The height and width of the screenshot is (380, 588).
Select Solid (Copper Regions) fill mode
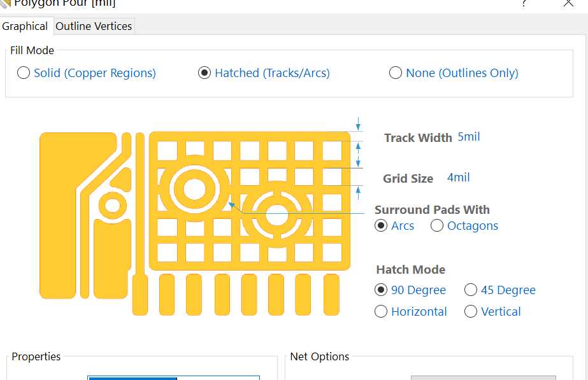click(x=86, y=73)
